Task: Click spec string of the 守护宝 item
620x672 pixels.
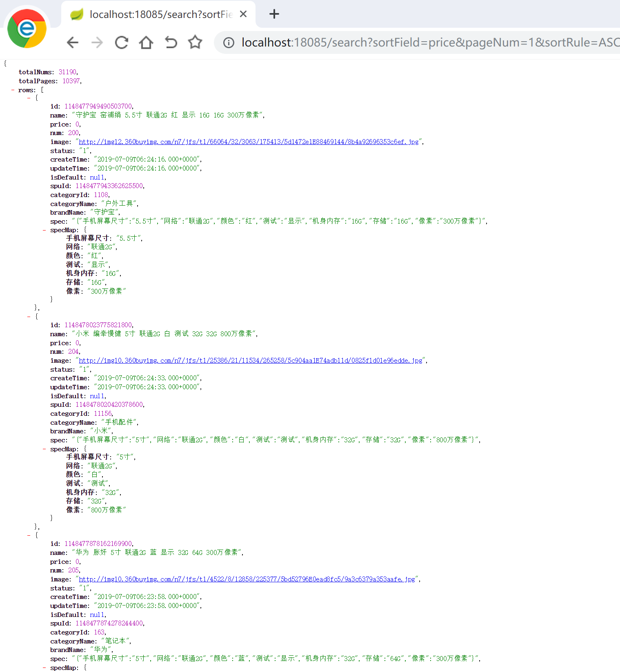Action: (279, 221)
